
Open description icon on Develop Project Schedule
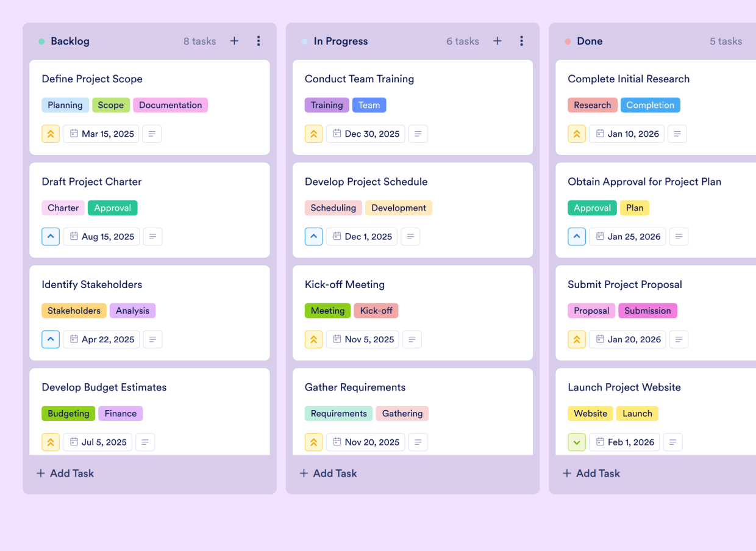coord(410,236)
